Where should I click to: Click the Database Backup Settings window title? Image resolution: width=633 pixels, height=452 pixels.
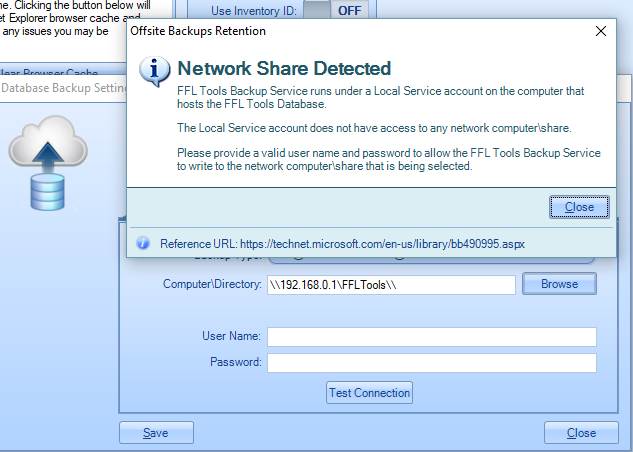pos(60,88)
